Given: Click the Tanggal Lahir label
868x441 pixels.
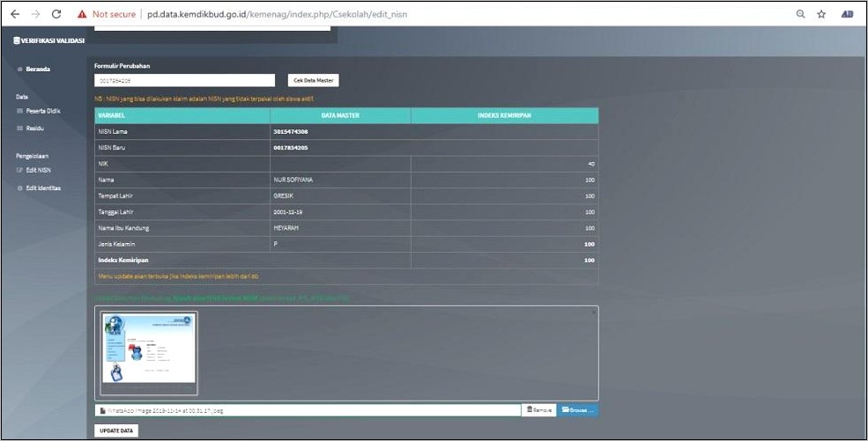Looking at the screenshot, I should coord(115,212).
